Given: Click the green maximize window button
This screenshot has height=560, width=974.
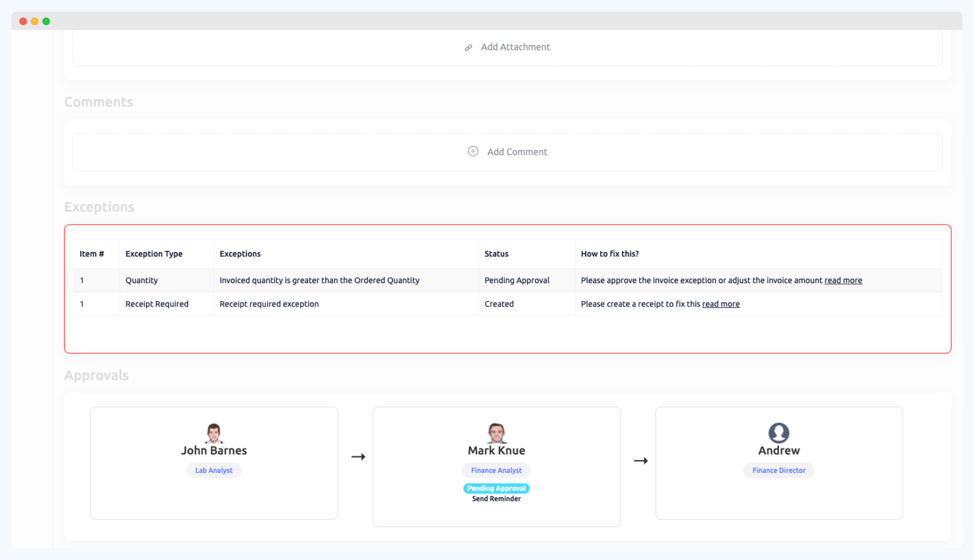Looking at the screenshot, I should pos(46,21).
